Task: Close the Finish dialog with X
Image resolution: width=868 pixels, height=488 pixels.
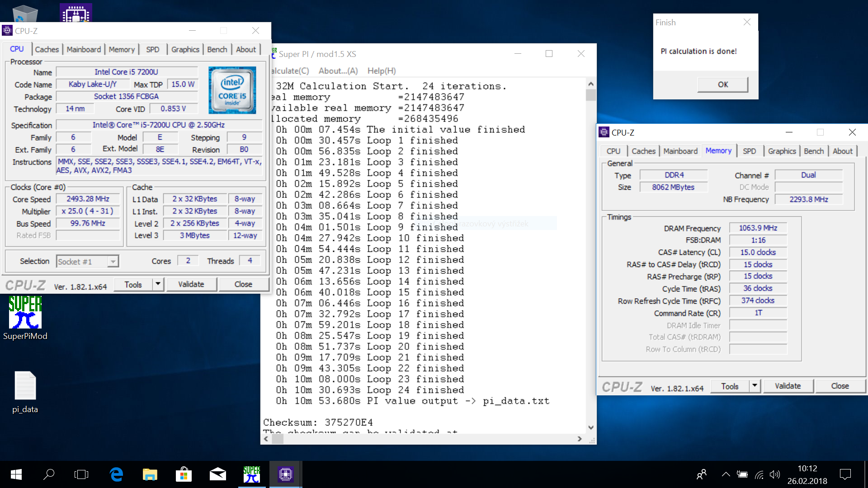Action: pyautogui.click(x=747, y=22)
